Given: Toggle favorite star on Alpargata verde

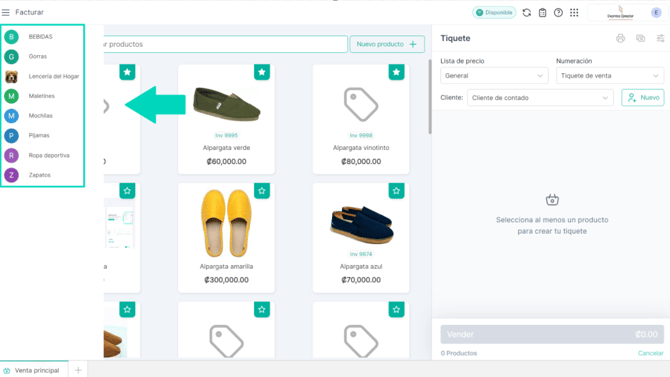Looking at the screenshot, I should click(x=262, y=72).
